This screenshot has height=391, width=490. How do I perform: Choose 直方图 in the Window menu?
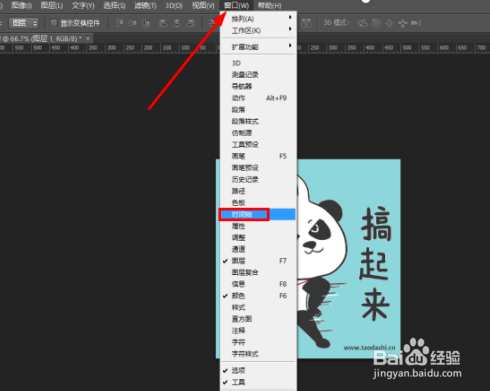258,319
